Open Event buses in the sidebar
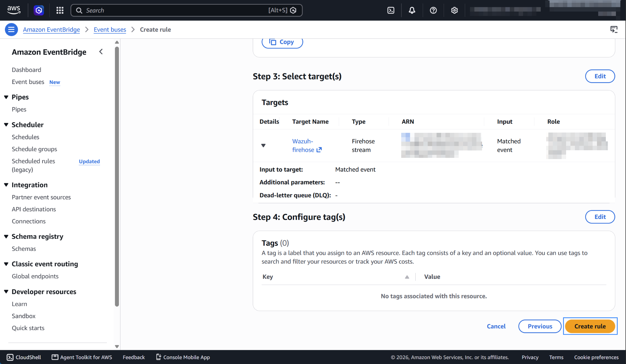Image resolution: width=626 pixels, height=364 pixels. (x=28, y=82)
